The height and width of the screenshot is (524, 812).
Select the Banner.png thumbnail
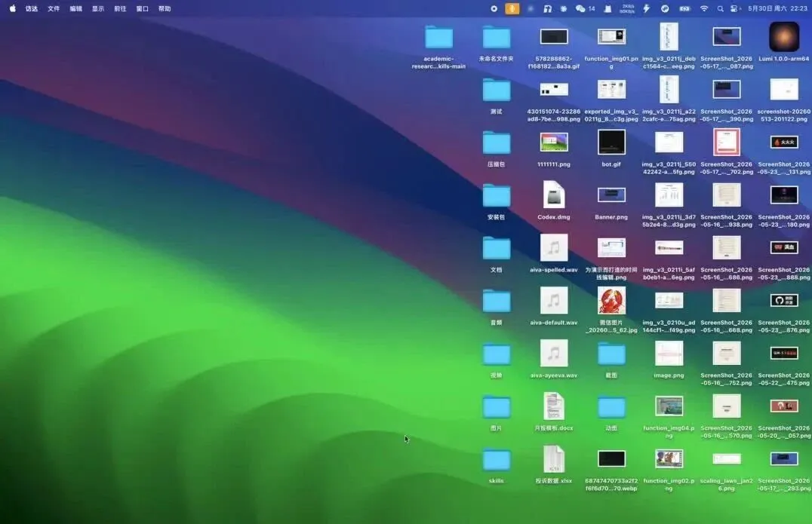tap(611, 195)
